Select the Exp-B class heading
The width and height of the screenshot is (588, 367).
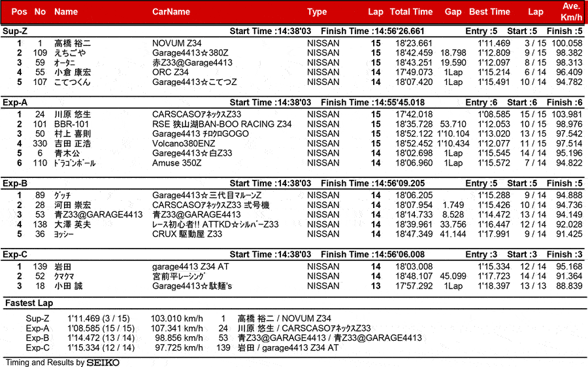tap(15, 183)
